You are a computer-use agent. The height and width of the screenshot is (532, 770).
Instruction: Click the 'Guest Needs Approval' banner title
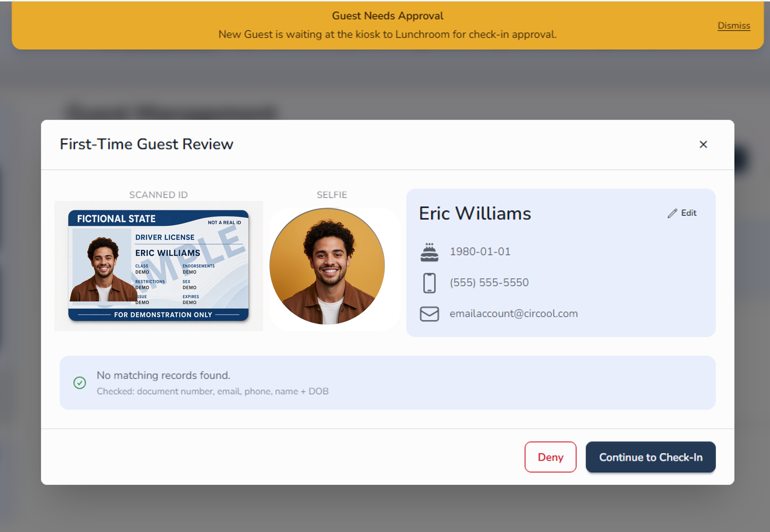pos(388,16)
